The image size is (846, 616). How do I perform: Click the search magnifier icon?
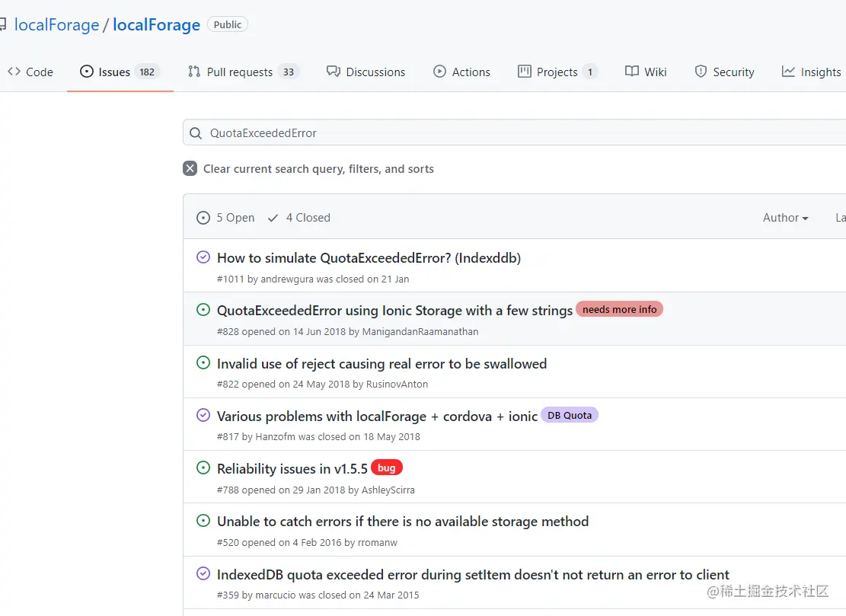pyautogui.click(x=196, y=133)
